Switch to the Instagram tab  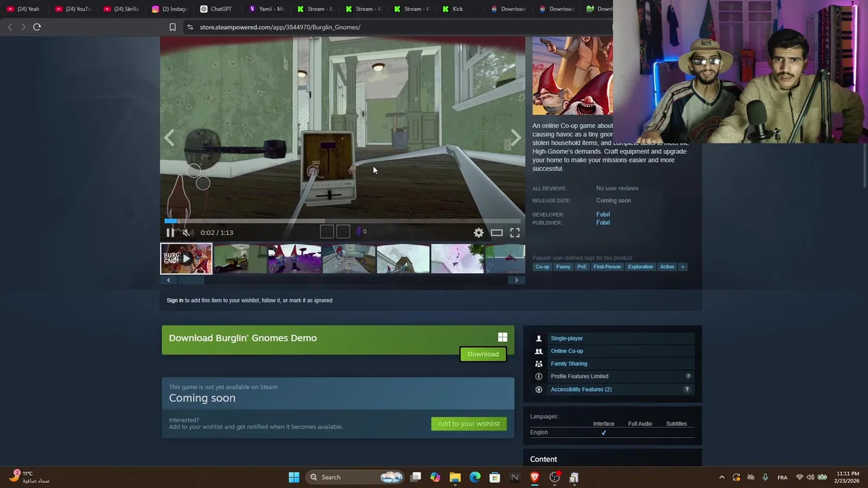tap(170, 9)
